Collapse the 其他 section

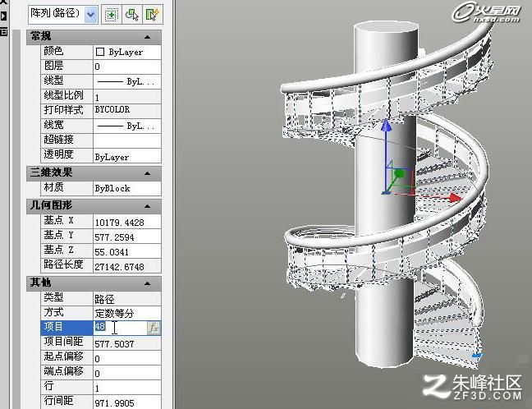(147, 283)
